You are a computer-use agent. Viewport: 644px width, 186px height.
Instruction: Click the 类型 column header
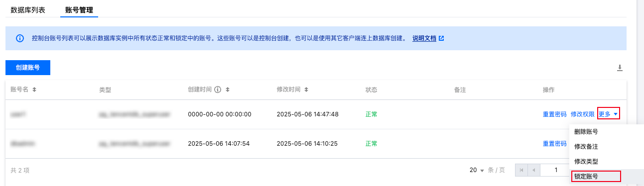105,90
